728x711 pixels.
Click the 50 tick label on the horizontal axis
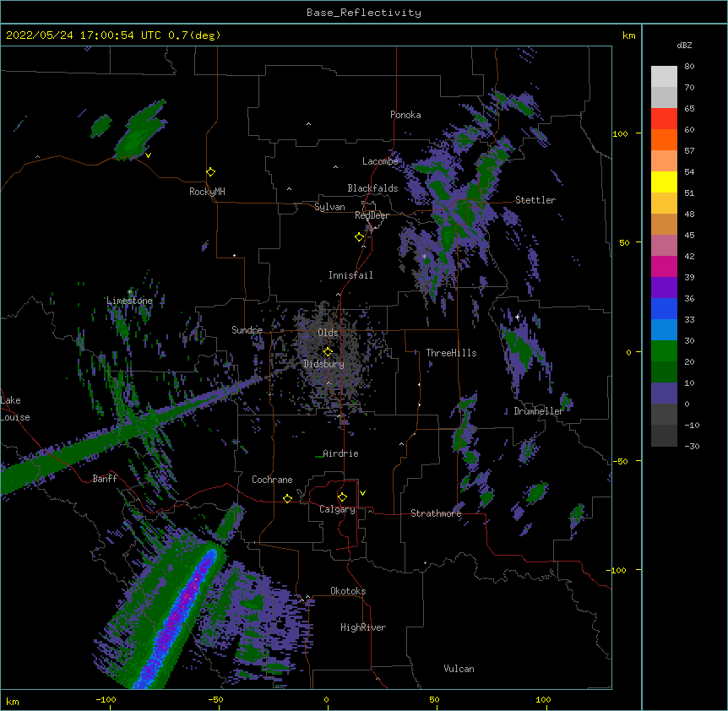coord(434,699)
